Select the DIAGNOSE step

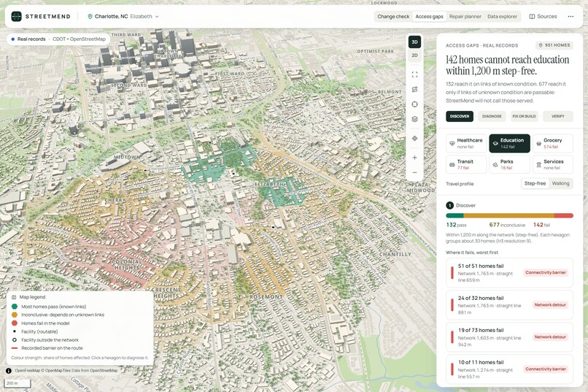coord(492,116)
